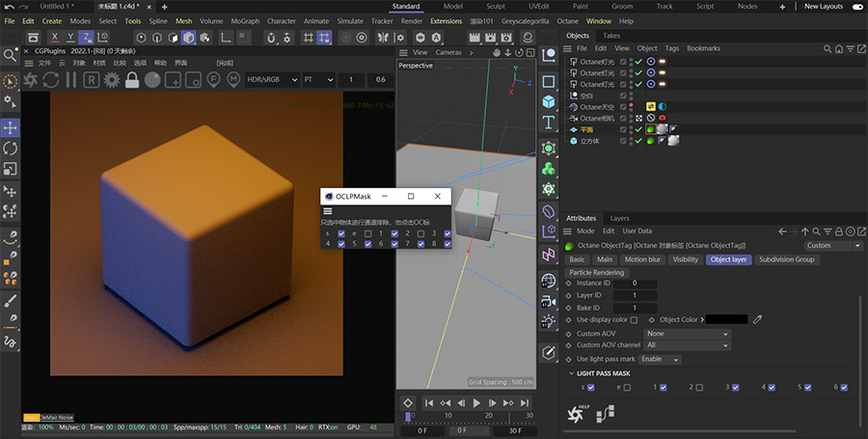
Task: Pick object color with eyedropper
Action: pos(758,319)
